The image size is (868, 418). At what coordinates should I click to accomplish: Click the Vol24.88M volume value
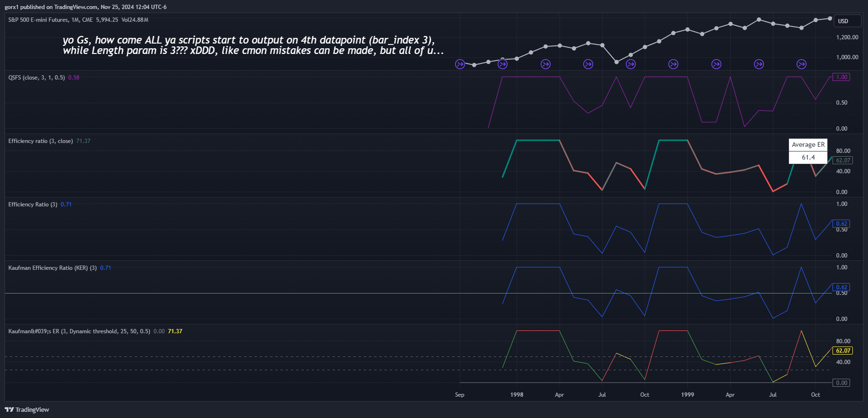pyautogui.click(x=135, y=20)
